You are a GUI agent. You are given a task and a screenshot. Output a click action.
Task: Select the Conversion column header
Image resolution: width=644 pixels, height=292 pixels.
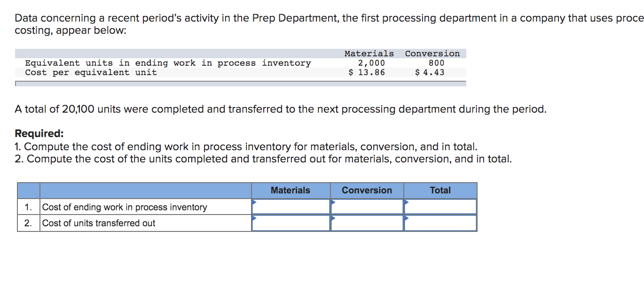(x=367, y=190)
